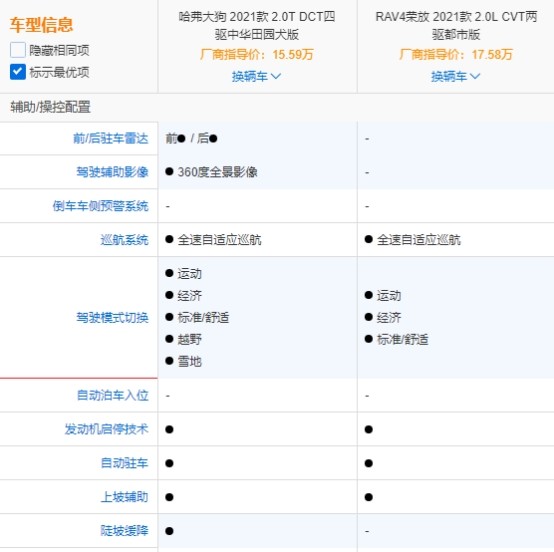Click the 车型信息 heading

[x=42, y=25]
